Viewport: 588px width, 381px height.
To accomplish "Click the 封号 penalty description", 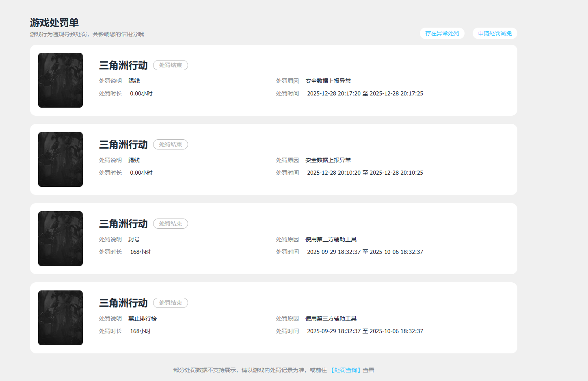I will click(x=134, y=239).
